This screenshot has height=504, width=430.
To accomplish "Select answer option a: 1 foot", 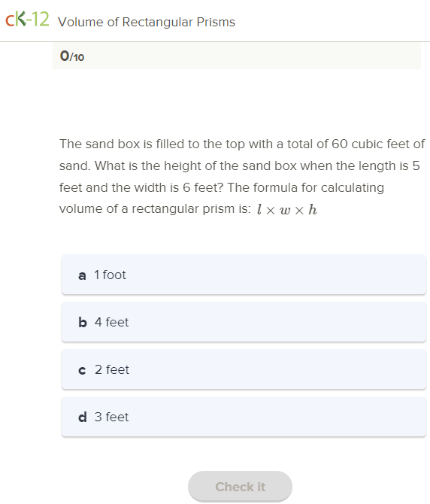I will pyautogui.click(x=244, y=275).
